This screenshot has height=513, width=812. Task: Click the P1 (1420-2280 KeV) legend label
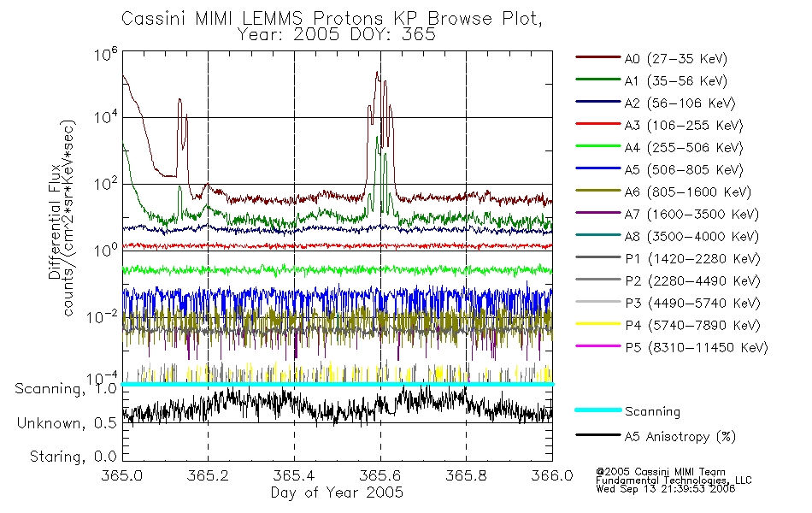coord(692,259)
